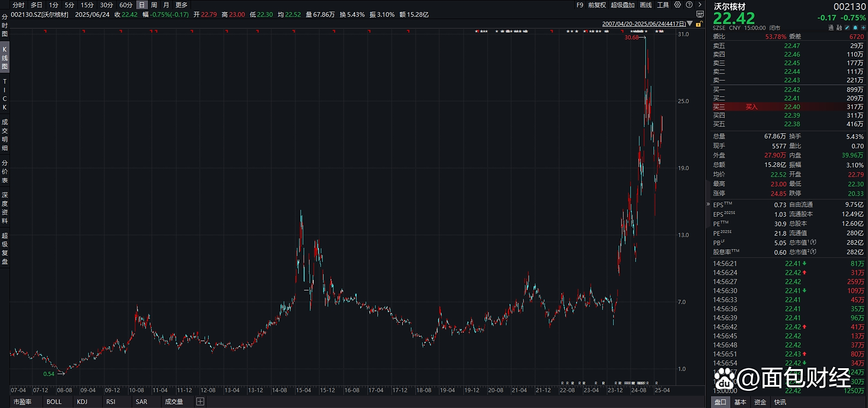Open the 分价表 side tab
The image size is (868, 408).
click(5, 171)
